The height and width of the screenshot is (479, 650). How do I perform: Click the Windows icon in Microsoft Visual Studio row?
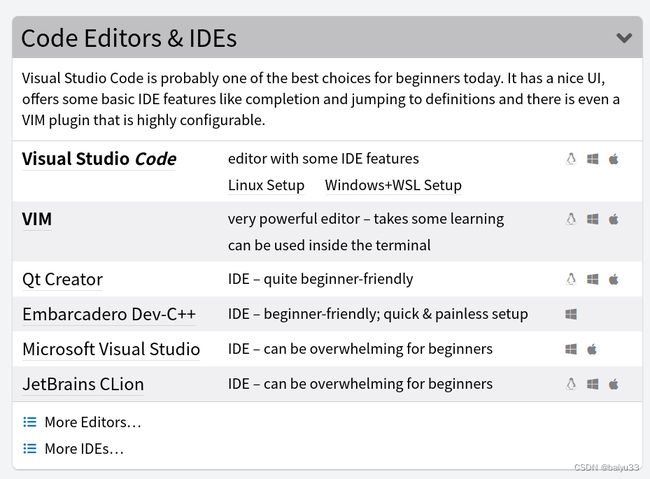[571, 349]
